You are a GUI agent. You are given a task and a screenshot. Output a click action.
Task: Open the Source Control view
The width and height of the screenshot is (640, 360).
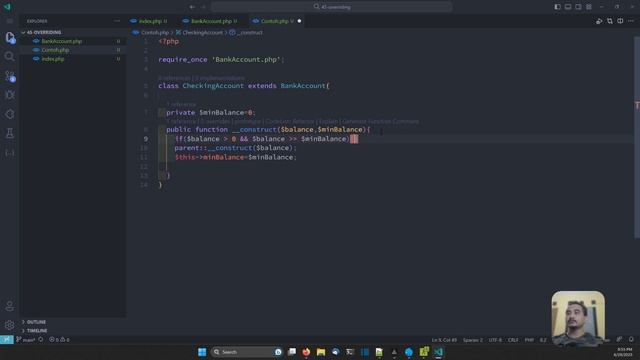pyautogui.click(x=10, y=76)
